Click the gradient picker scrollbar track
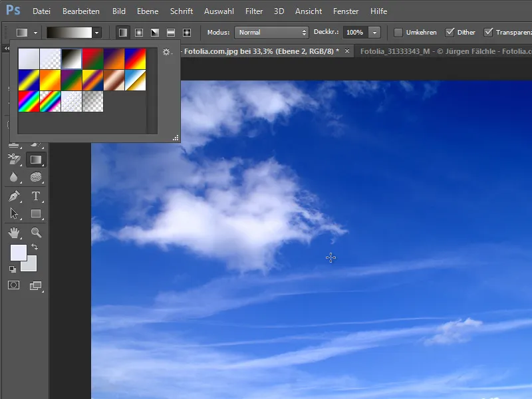This screenshot has width=532, height=399. click(x=152, y=90)
